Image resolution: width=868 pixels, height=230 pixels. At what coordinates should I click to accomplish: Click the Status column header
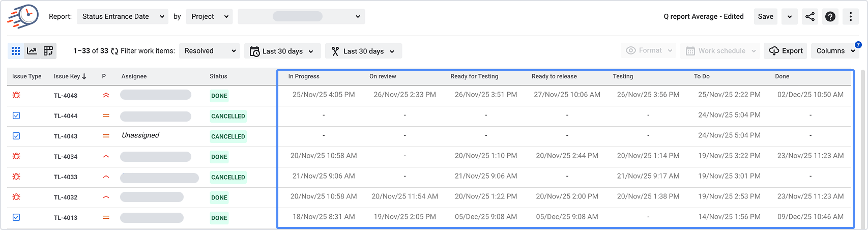[x=218, y=76]
